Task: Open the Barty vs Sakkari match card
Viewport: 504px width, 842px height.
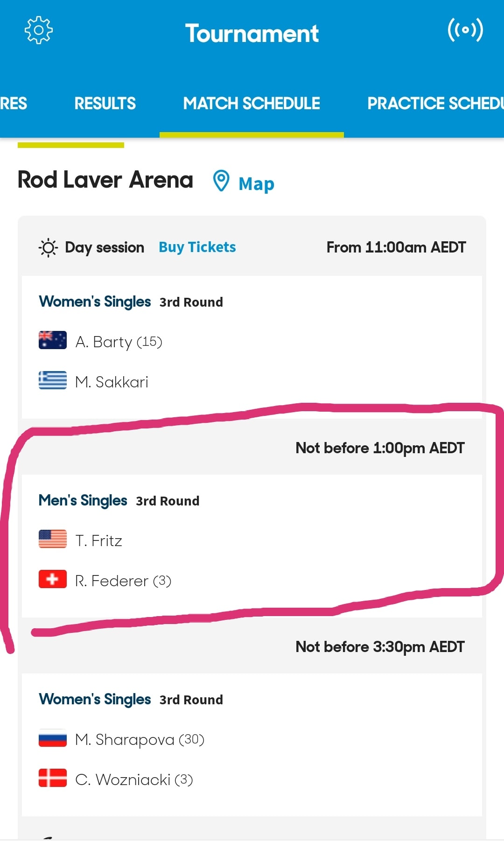Action: [252, 347]
